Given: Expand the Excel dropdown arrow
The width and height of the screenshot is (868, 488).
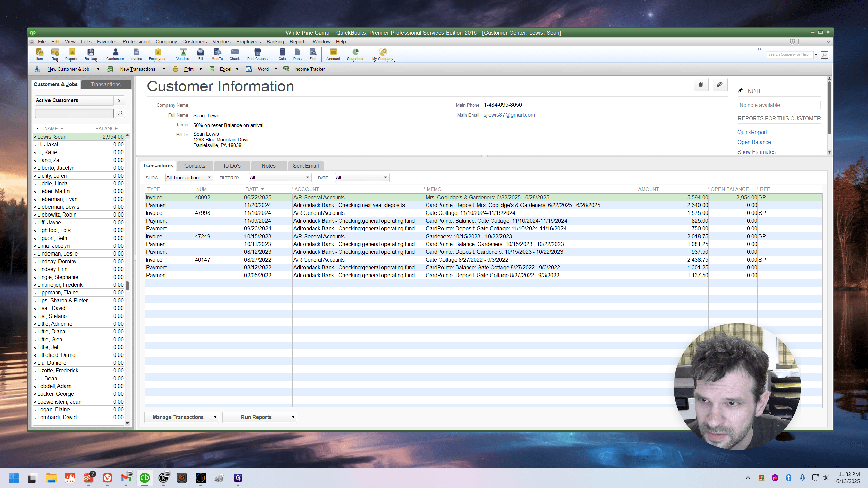Looking at the screenshot, I should pyautogui.click(x=237, y=69).
